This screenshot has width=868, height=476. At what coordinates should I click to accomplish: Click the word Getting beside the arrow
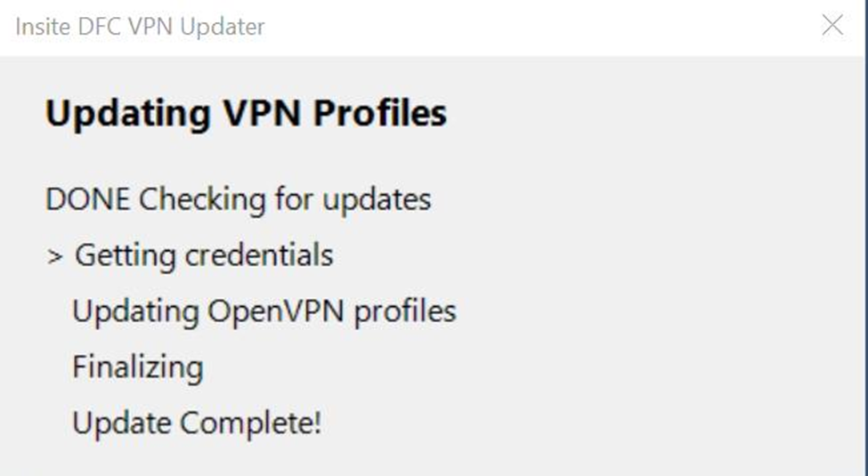(x=124, y=256)
